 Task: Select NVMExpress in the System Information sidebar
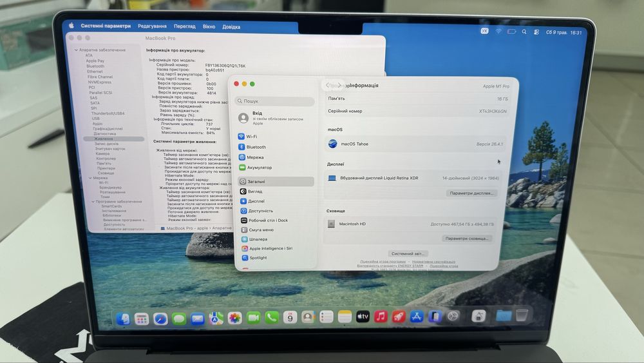(99, 83)
